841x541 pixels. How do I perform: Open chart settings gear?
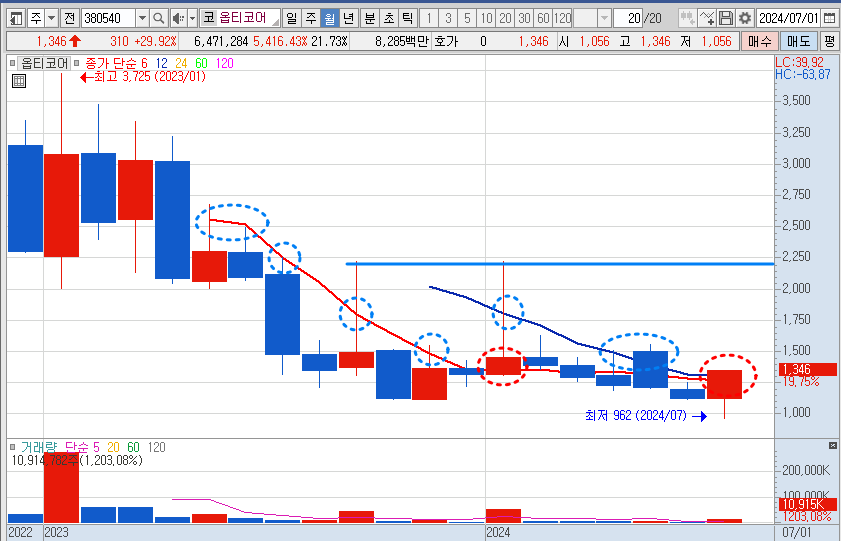pyautogui.click(x=745, y=18)
